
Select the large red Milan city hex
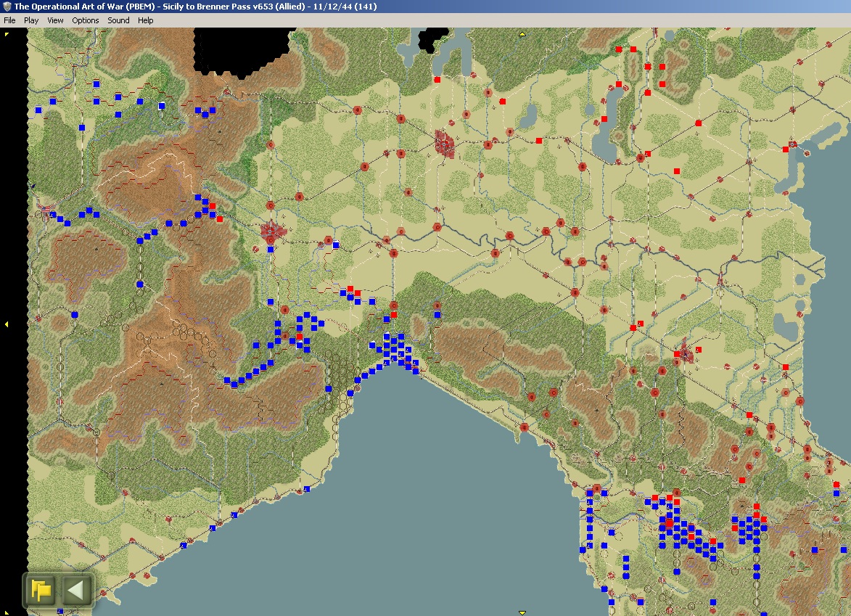(445, 144)
